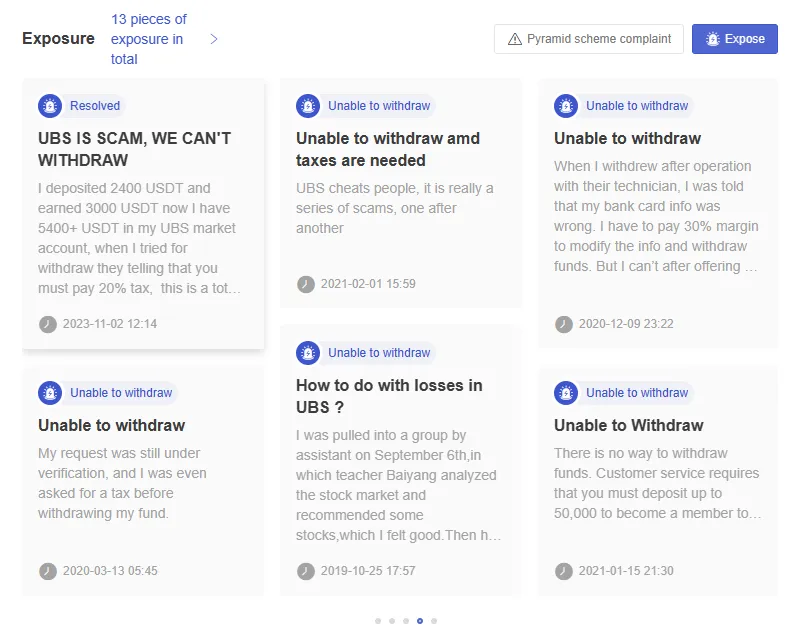The height and width of the screenshot is (636, 801).
Task: Click 'I was pulled into a group' description
Action: pyautogui.click(x=398, y=485)
